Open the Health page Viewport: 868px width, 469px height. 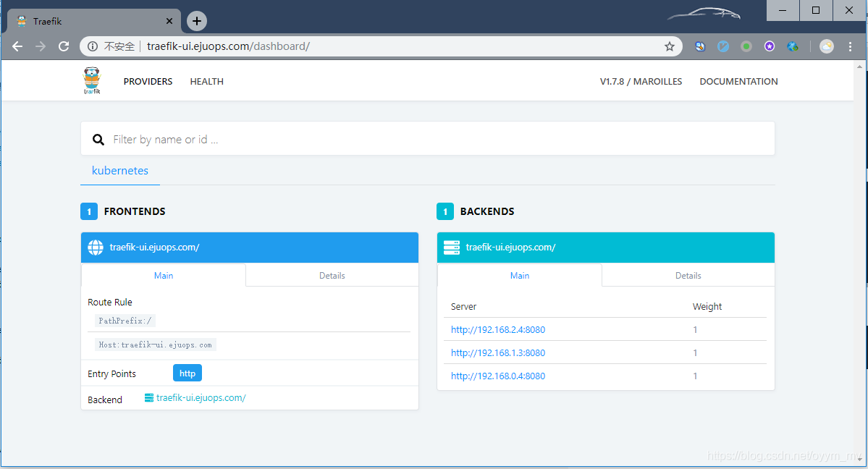[x=206, y=81]
